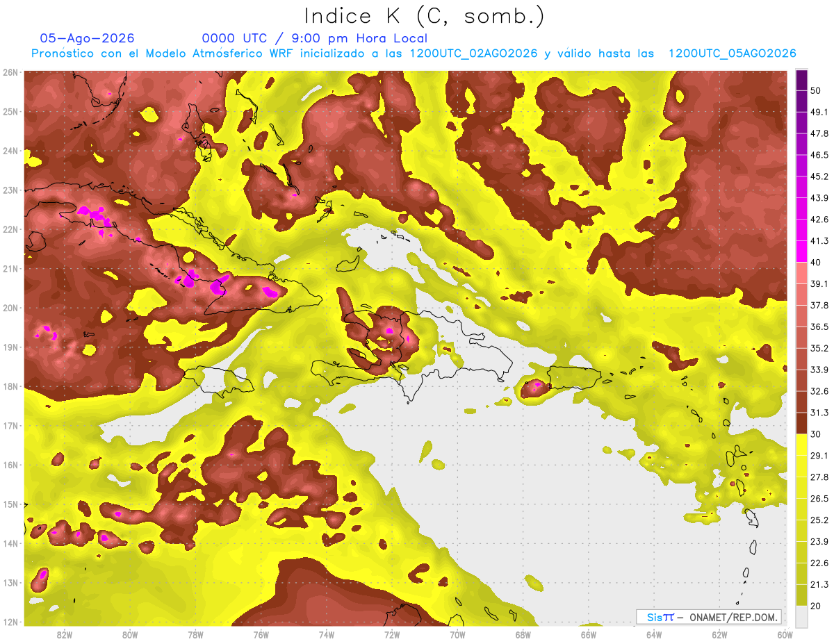The height and width of the screenshot is (644, 834).
Task: Click the "18N" latitude label
Action: tap(10, 386)
